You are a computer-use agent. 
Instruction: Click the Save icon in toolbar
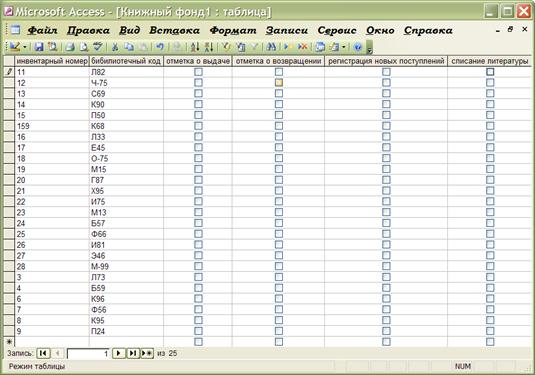[x=39, y=47]
